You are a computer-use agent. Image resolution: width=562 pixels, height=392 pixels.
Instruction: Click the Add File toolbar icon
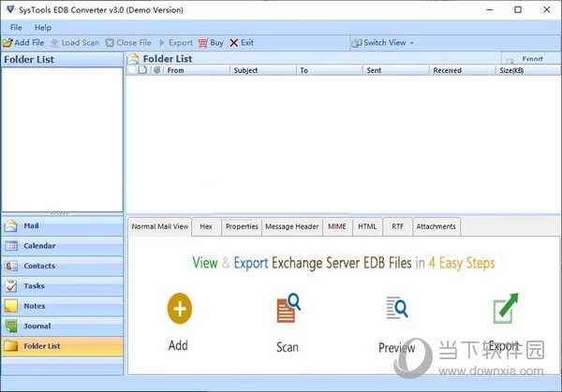7,43
